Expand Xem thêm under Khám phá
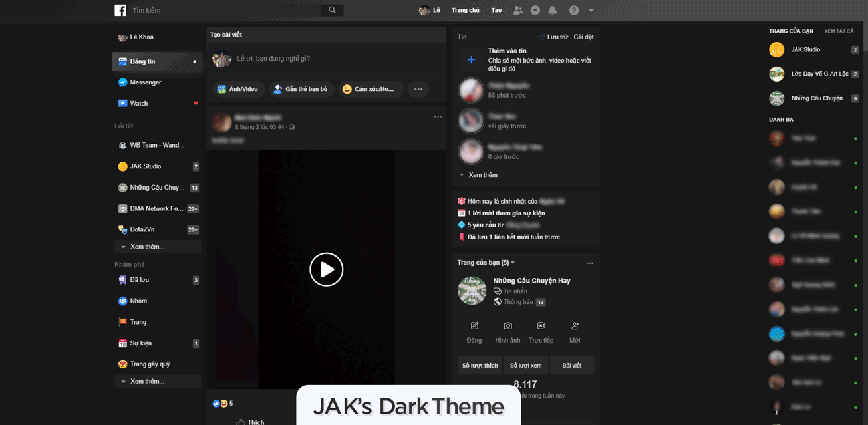868x425 pixels. click(158, 381)
